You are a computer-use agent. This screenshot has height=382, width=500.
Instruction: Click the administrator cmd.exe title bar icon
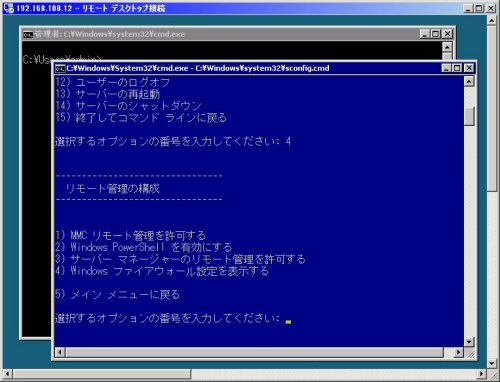28,34
